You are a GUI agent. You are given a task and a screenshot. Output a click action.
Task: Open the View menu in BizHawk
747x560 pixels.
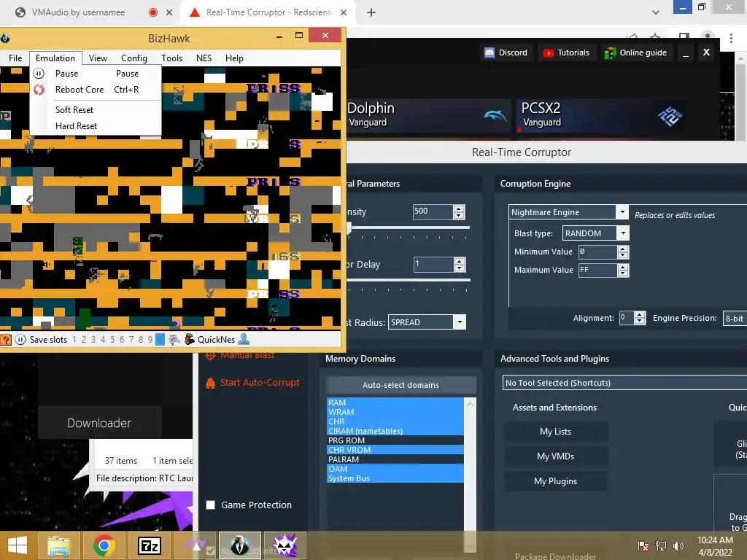point(98,58)
